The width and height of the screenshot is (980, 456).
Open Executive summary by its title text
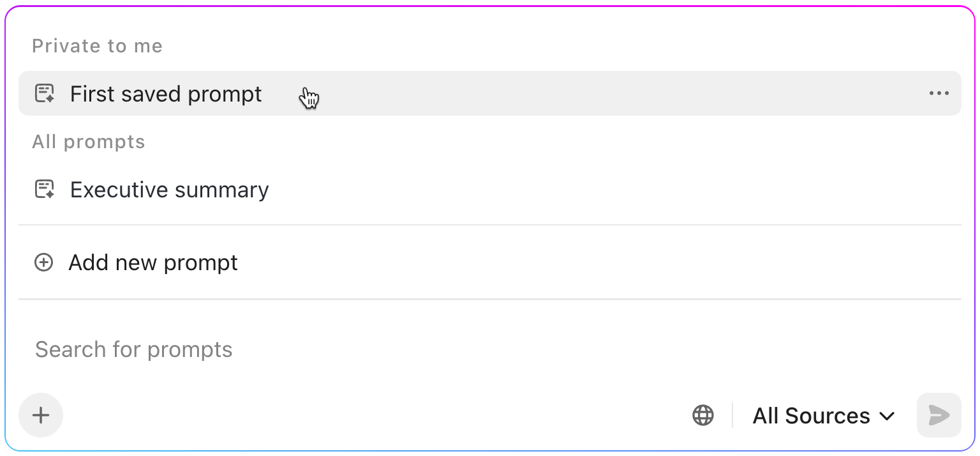[169, 189]
